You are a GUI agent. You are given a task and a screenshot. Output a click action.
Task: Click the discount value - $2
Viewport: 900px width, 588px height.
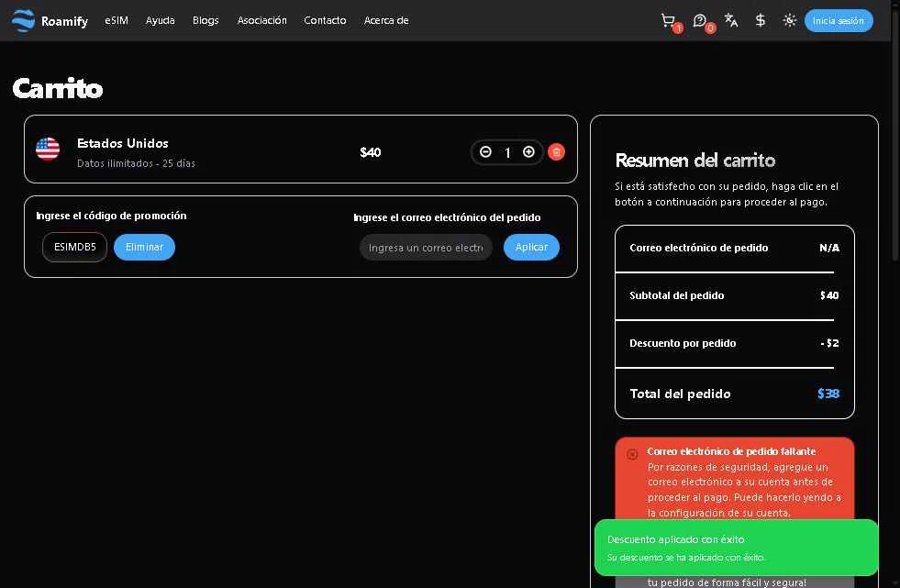(x=830, y=343)
